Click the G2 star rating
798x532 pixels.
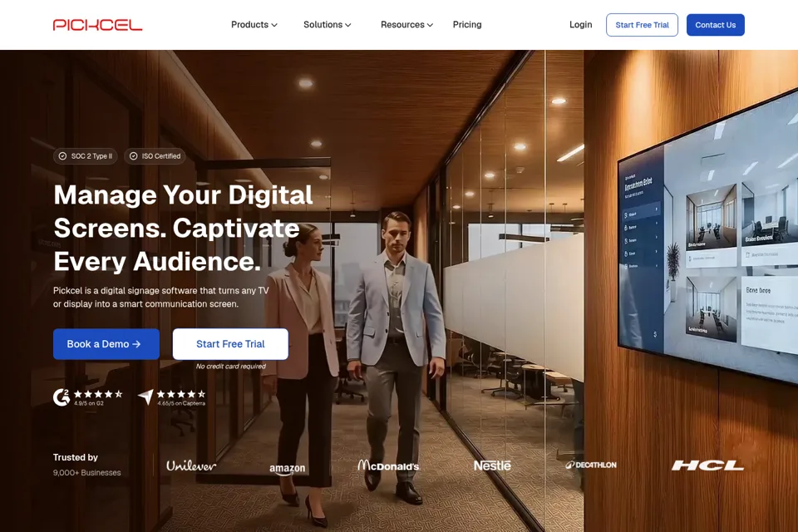click(98, 393)
